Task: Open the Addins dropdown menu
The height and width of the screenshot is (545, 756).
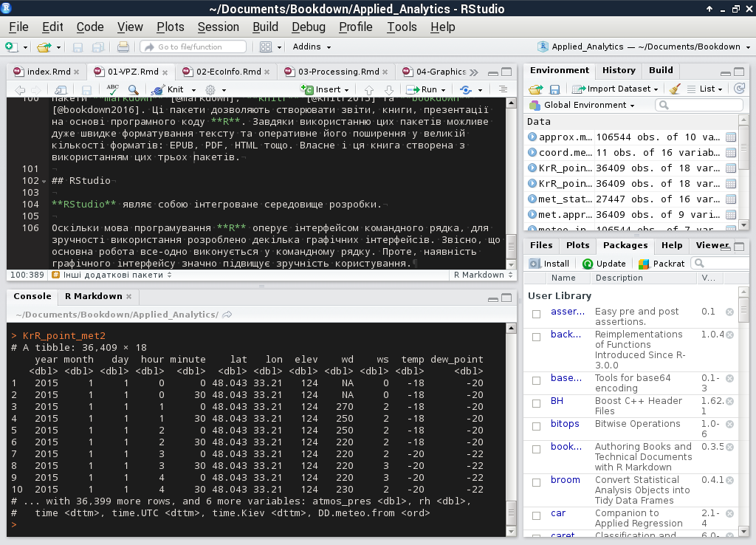Action: pyautogui.click(x=311, y=47)
